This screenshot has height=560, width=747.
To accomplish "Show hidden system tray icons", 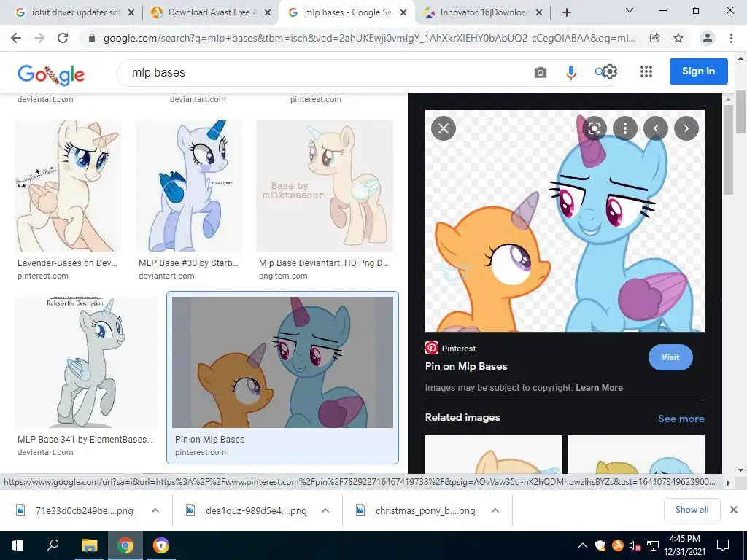I will (x=582, y=545).
